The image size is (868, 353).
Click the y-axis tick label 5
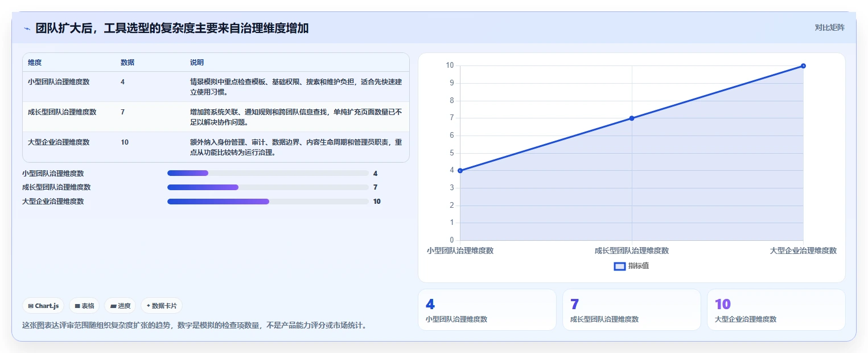tap(452, 153)
